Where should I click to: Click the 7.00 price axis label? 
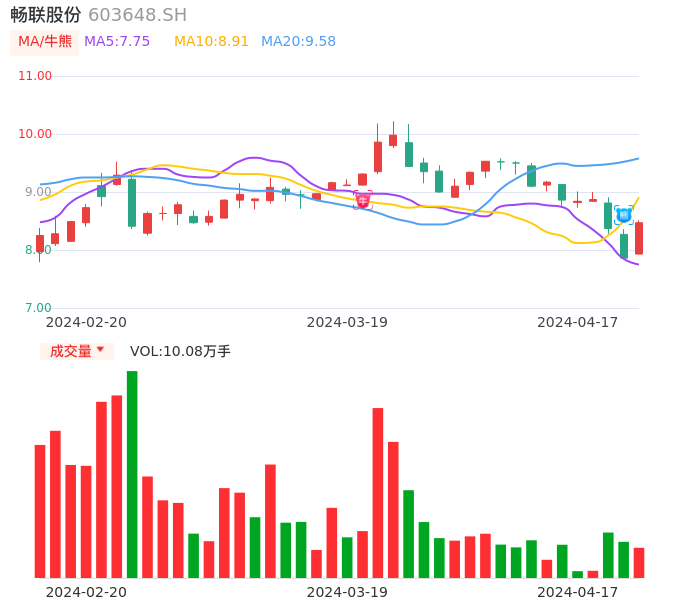pos(38,308)
